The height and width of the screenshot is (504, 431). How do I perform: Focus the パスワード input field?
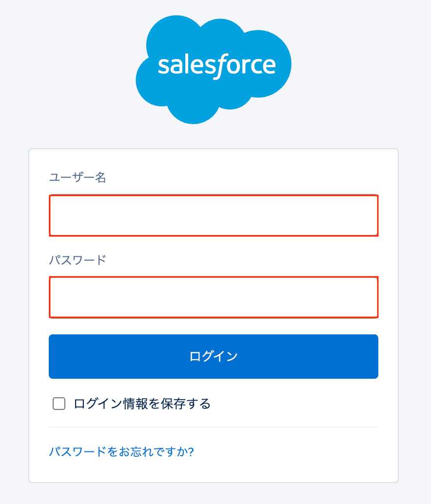(214, 297)
